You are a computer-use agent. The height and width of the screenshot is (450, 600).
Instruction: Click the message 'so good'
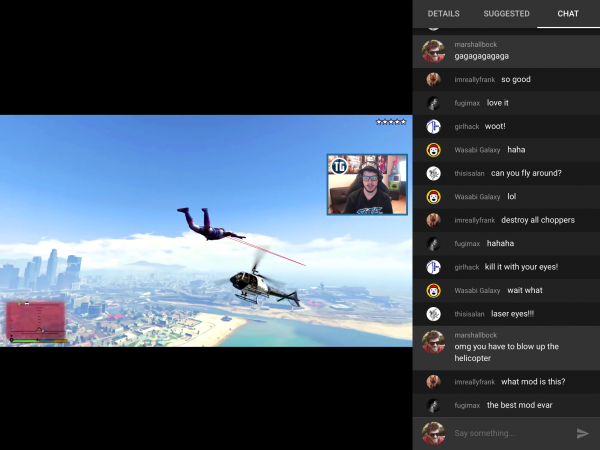click(516, 79)
